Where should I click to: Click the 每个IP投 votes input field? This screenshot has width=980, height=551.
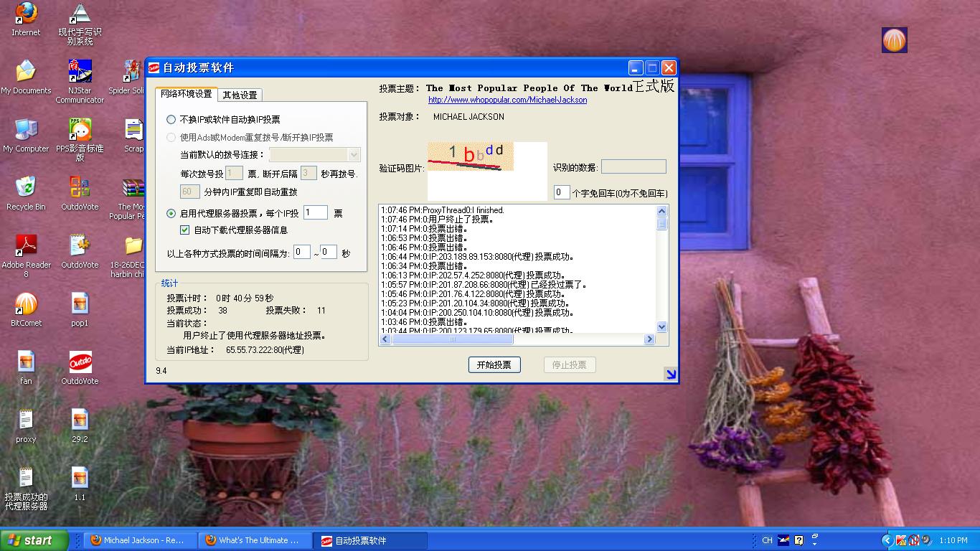315,212
